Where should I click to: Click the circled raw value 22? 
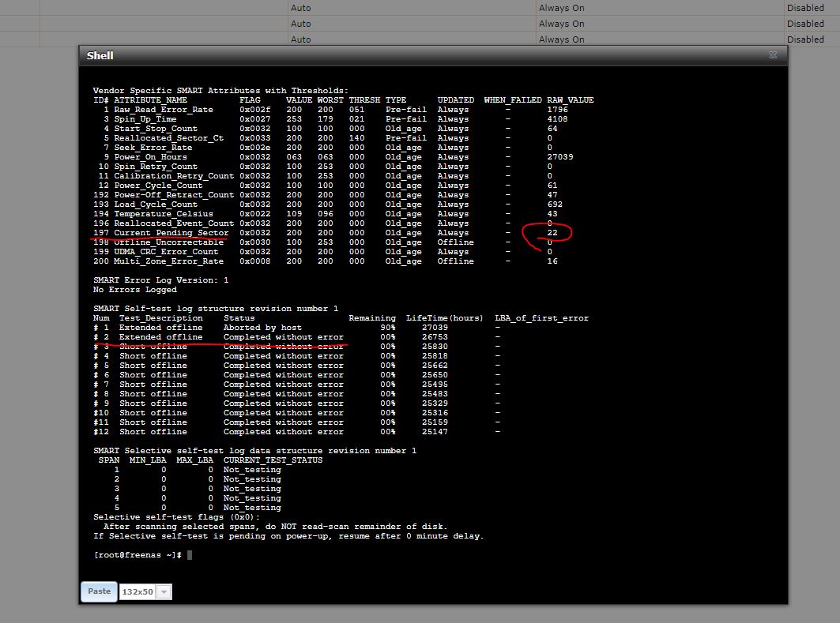click(552, 233)
